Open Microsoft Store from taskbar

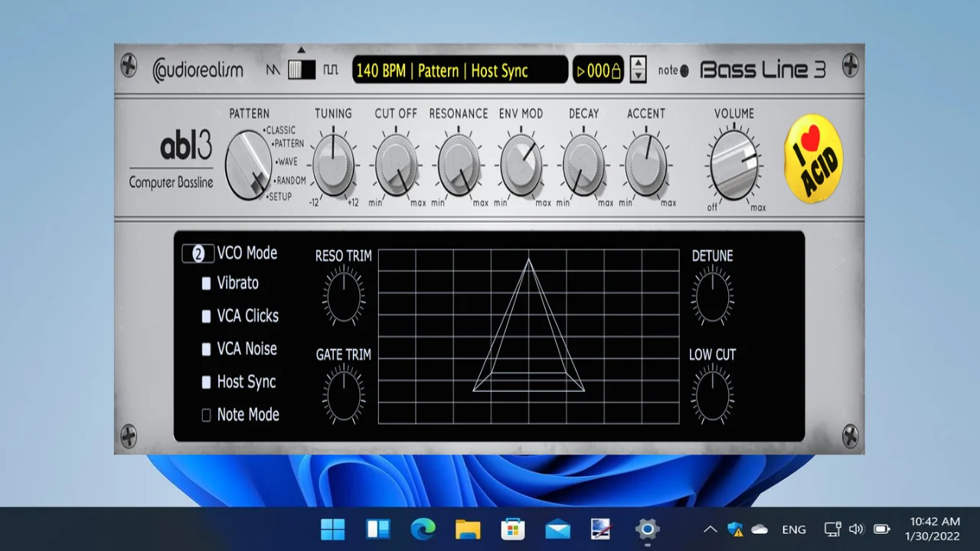click(x=512, y=529)
